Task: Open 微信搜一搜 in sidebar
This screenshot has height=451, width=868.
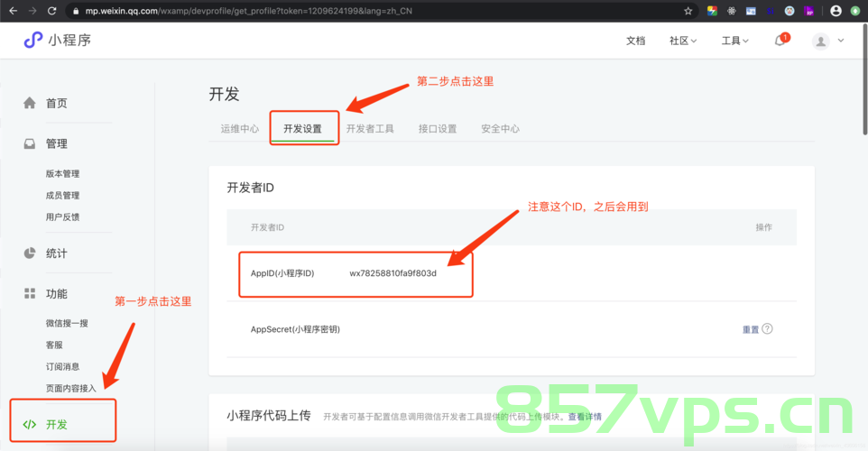Action: tap(67, 323)
